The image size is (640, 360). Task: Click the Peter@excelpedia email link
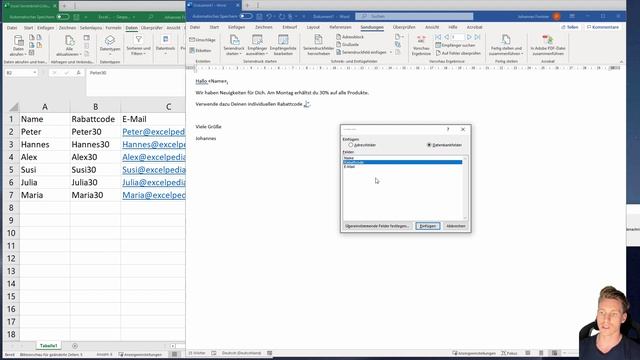[153, 132]
